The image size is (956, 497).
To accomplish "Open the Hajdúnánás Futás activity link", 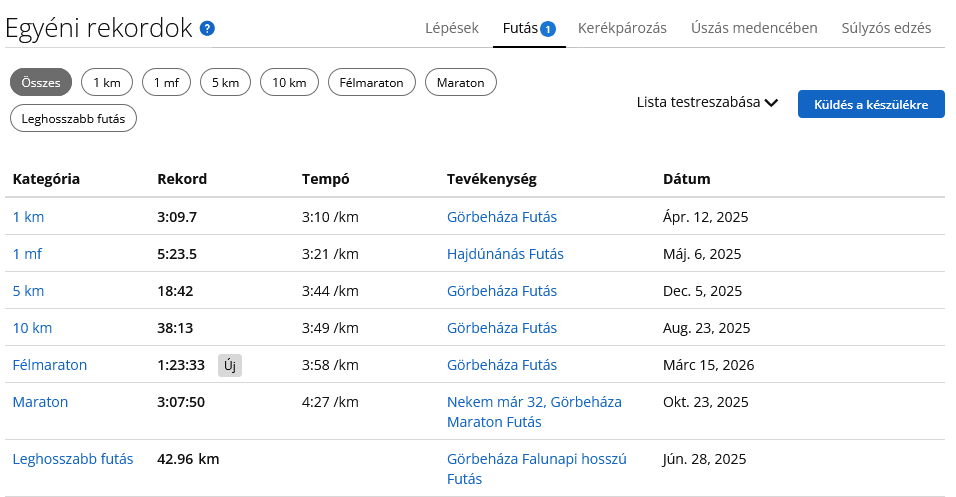I will (505, 254).
